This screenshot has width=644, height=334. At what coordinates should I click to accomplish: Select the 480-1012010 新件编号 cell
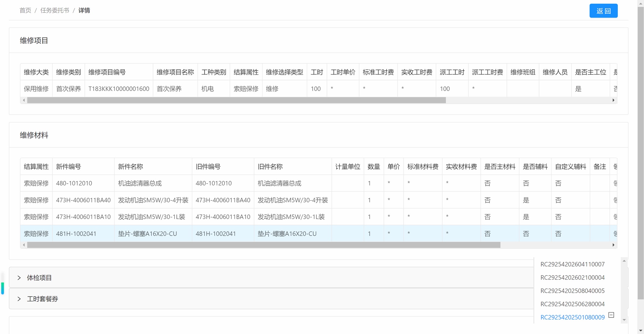[83, 183]
